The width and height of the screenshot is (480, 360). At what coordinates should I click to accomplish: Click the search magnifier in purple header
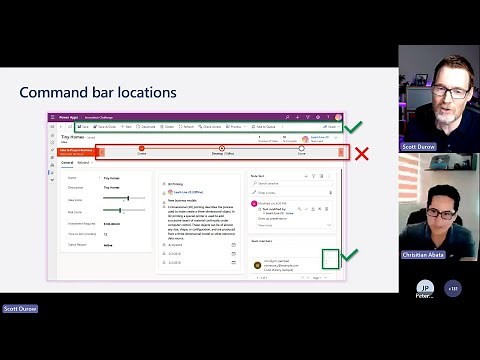287,117
